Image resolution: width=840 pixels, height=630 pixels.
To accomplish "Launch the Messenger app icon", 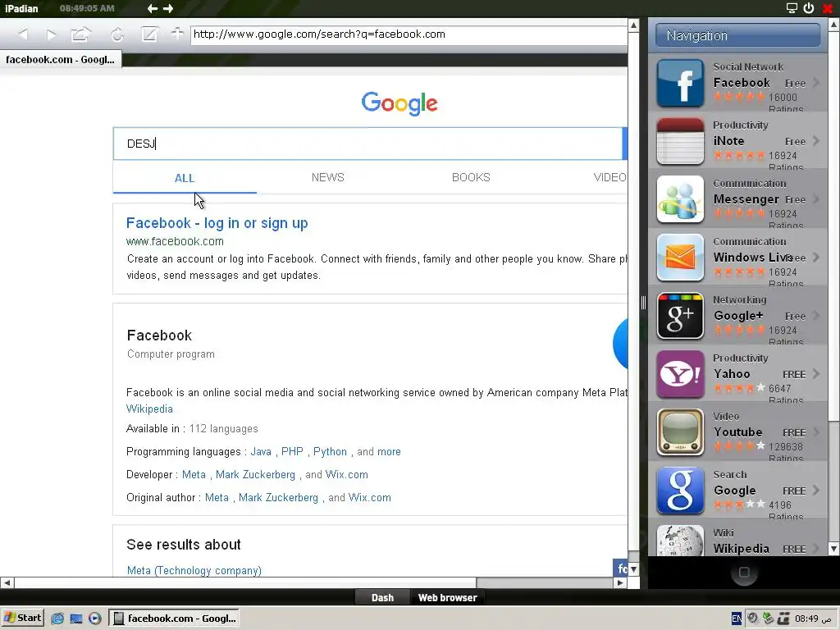I will click(x=680, y=199).
